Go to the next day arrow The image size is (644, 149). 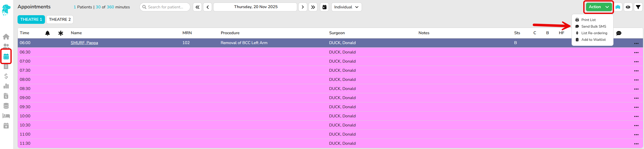click(x=302, y=7)
